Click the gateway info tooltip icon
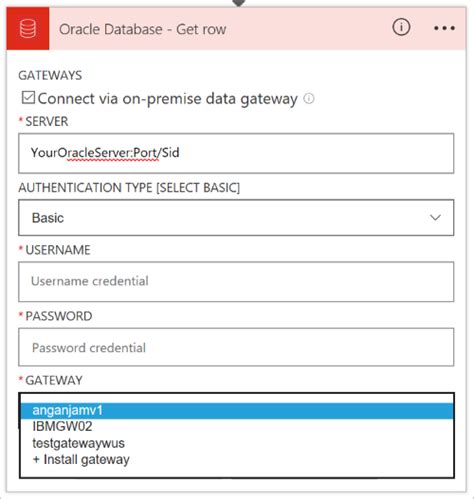The image size is (474, 499). tap(309, 99)
